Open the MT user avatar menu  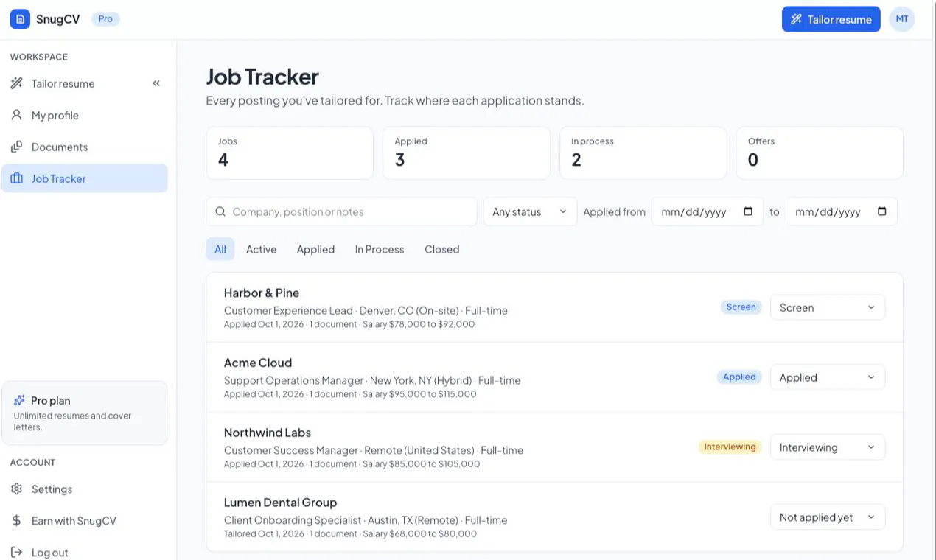point(902,19)
